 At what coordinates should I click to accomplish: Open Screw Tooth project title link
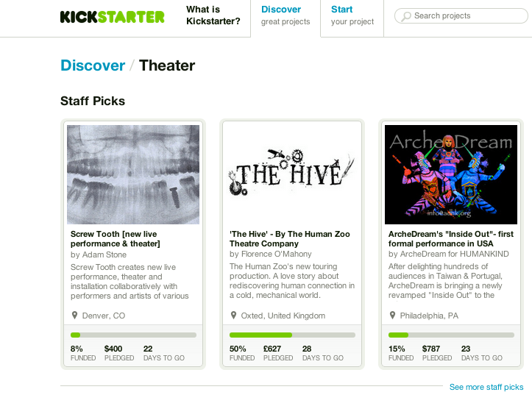(x=116, y=239)
